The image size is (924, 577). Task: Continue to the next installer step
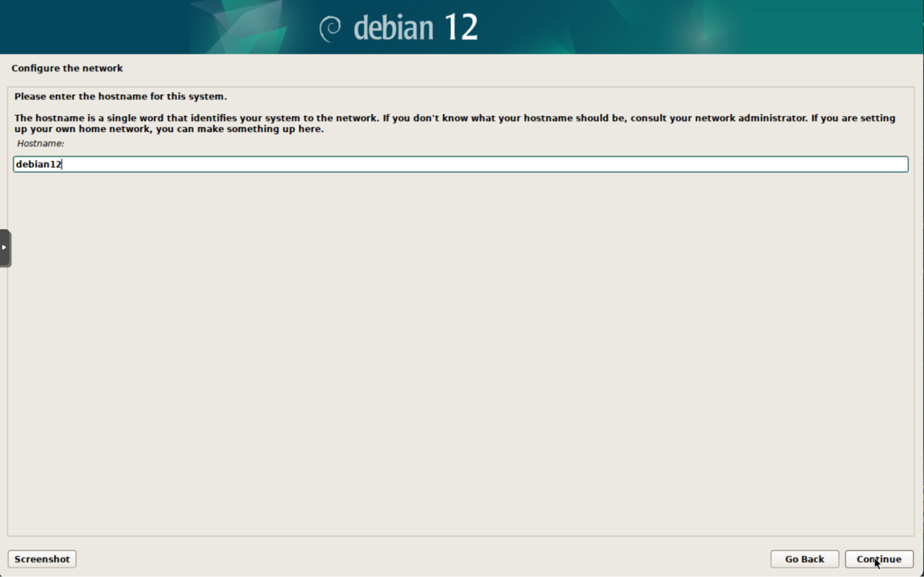879,559
